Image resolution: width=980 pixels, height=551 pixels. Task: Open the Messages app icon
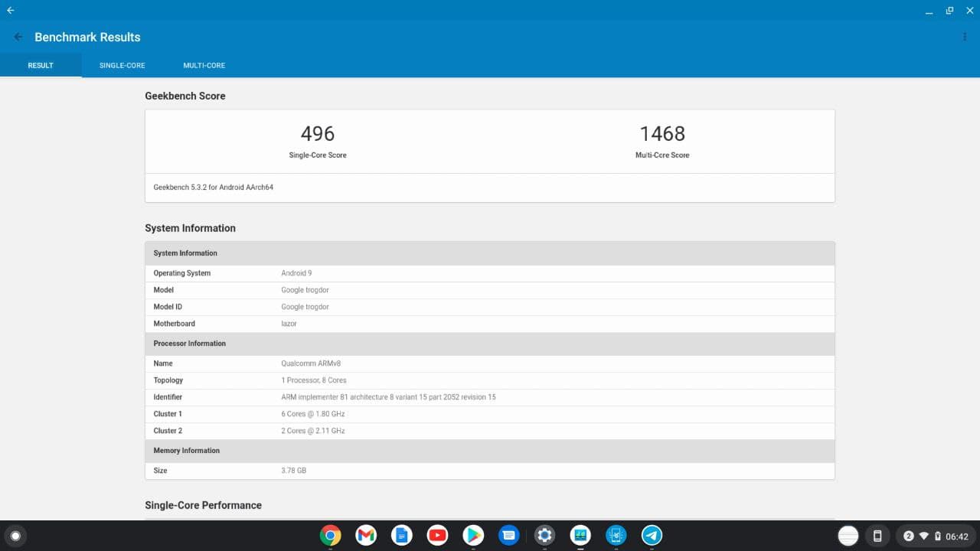pyautogui.click(x=508, y=536)
